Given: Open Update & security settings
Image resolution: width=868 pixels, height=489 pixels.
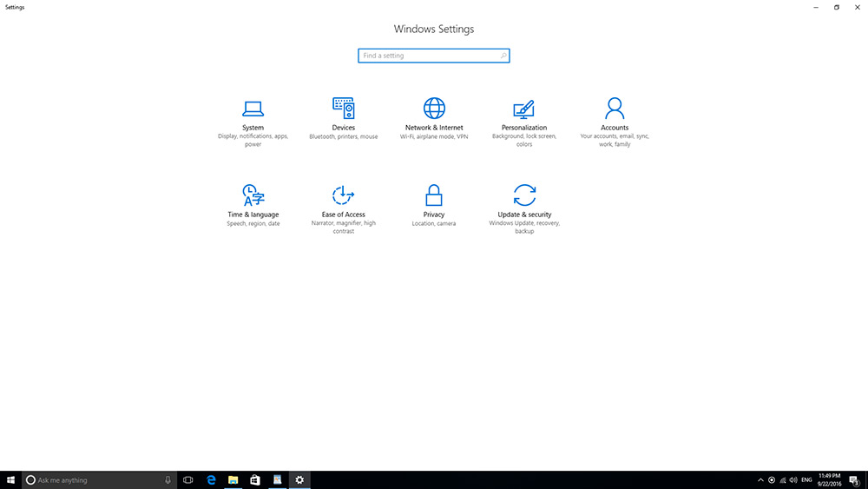Looking at the screenshot, I should point(524,196).
